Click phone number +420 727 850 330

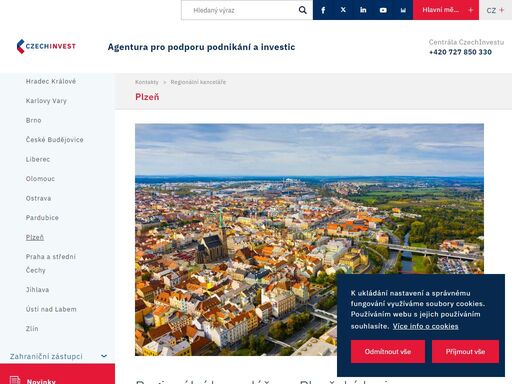[x=460, y=52]
